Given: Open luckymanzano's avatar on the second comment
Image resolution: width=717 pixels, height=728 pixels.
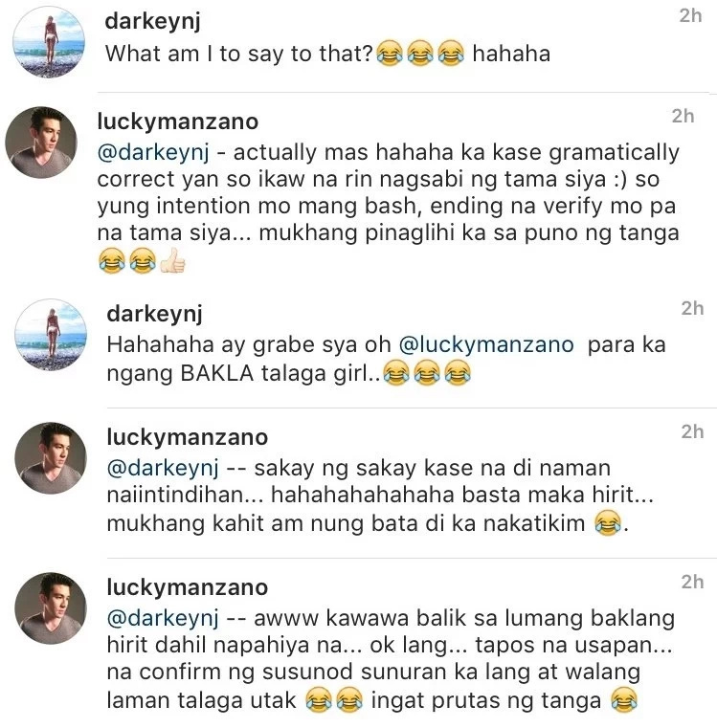Looking at the screenshot, I should 41,143.
